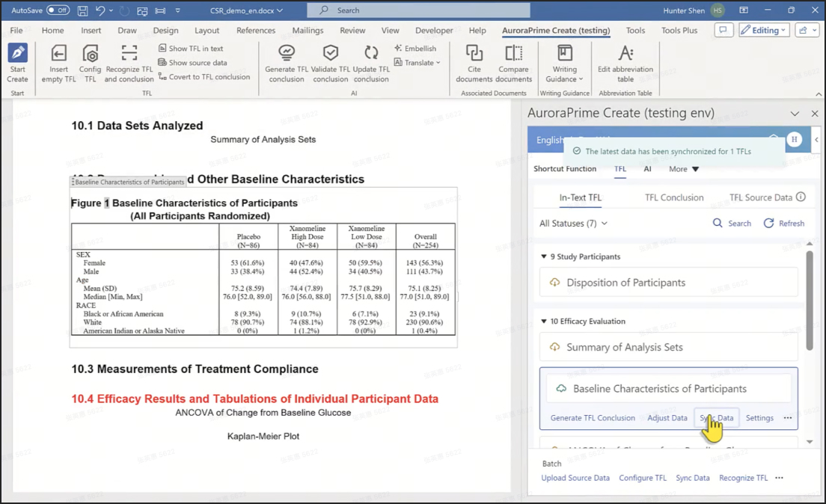The width and height of the screenshot is (826, 504).
Task: Collapse the 9 Study Participants group
Action: click(544, 256)
